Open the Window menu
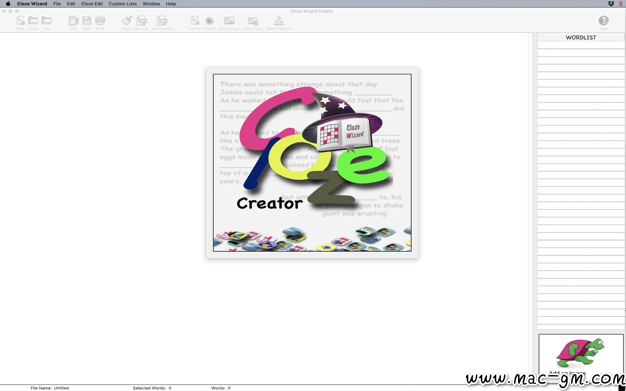This screenshot has width=626, height=391. [x=151, y=4]
